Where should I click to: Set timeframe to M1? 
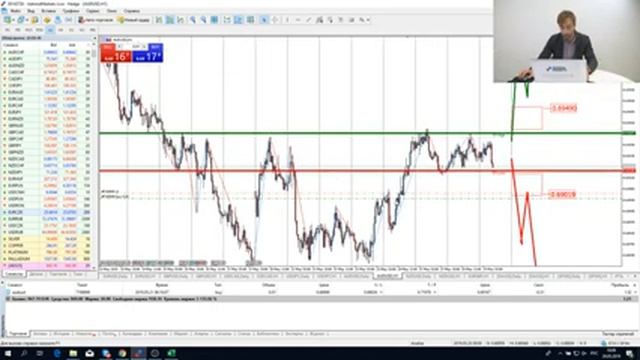pos(7,30)
